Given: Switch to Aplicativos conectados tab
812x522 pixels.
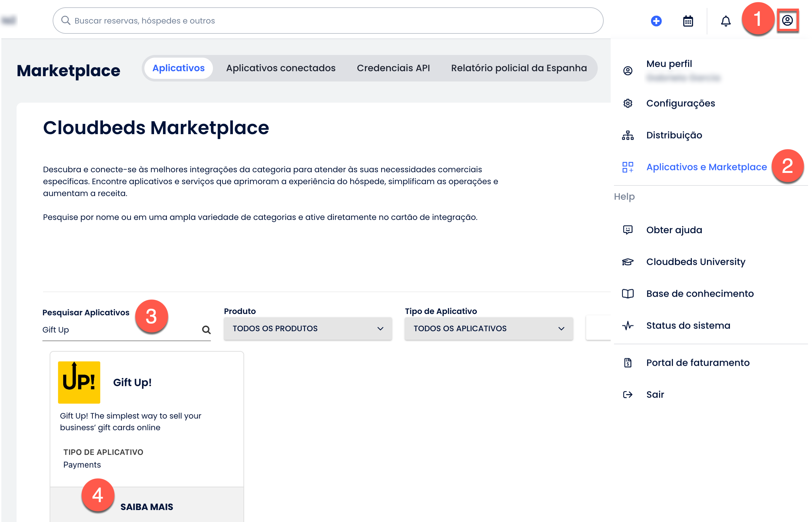Looking at the screenshot, I should (x=280, y=68).
